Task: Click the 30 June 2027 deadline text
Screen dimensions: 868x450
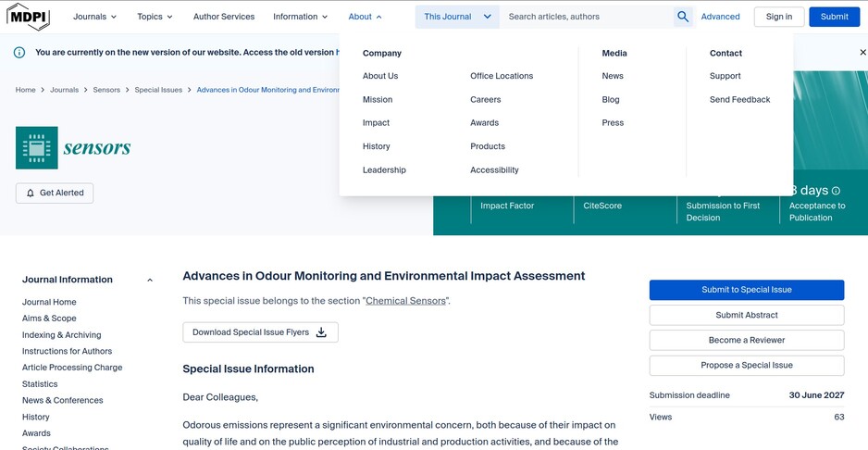Action: pyautogui.click(x=816, y=395)
